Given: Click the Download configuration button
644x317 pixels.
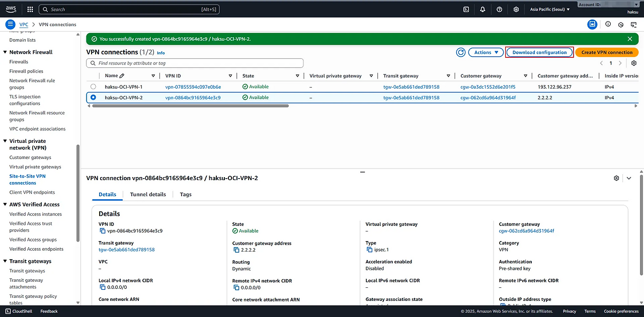Looking at the screenshot, I should (x=539, y=52).
